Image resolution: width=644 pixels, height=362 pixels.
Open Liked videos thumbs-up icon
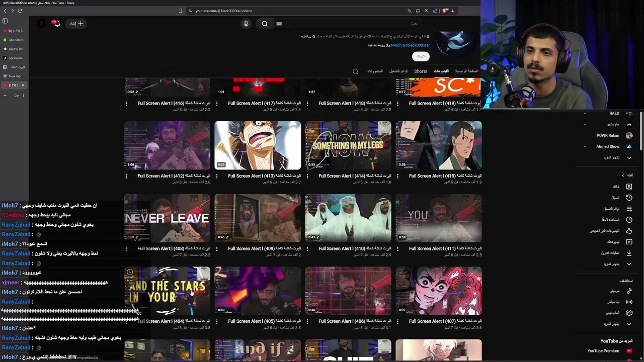(x=629, y=231)
